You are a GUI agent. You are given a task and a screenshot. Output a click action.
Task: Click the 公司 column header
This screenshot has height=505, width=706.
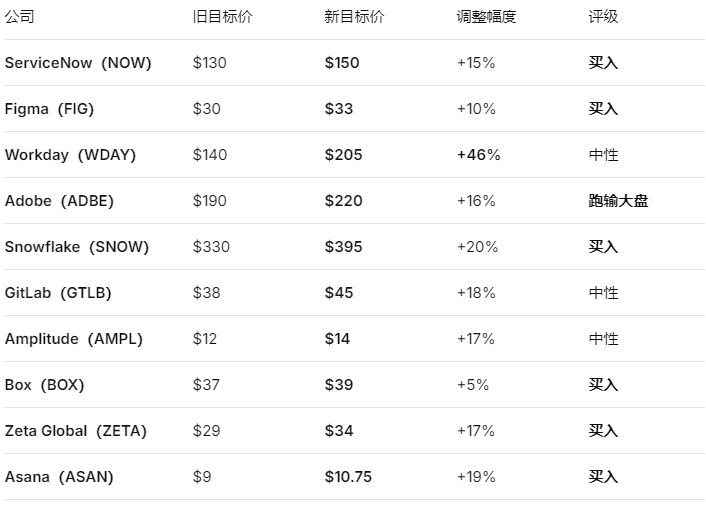pyautogui.click(x=19, y=17)
